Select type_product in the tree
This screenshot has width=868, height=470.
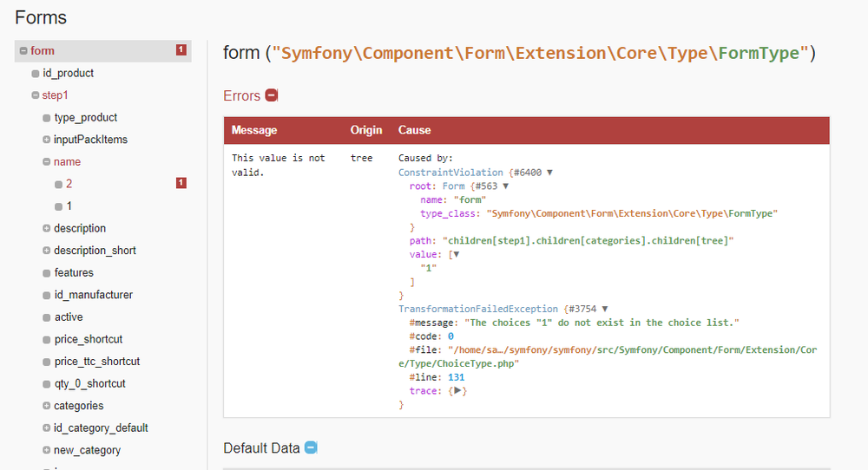(86, 117)
